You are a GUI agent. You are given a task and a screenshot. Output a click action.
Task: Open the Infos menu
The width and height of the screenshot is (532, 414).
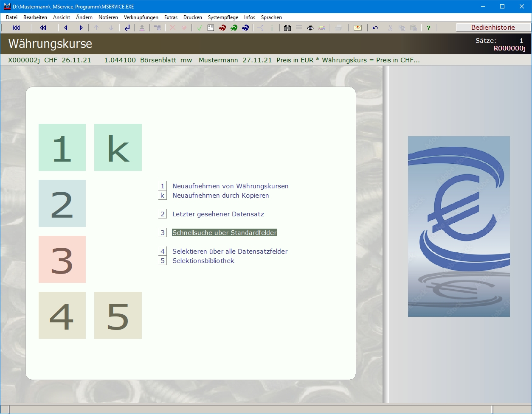(x=250, y=17)
